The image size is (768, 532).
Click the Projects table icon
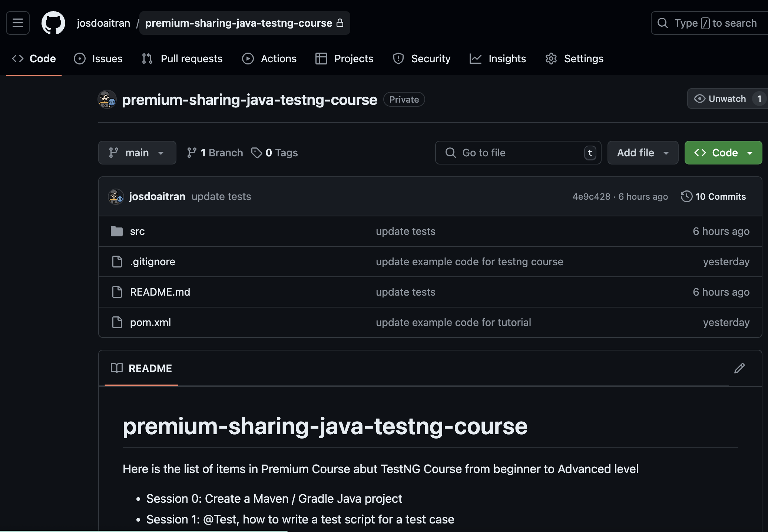click(321, 59)
